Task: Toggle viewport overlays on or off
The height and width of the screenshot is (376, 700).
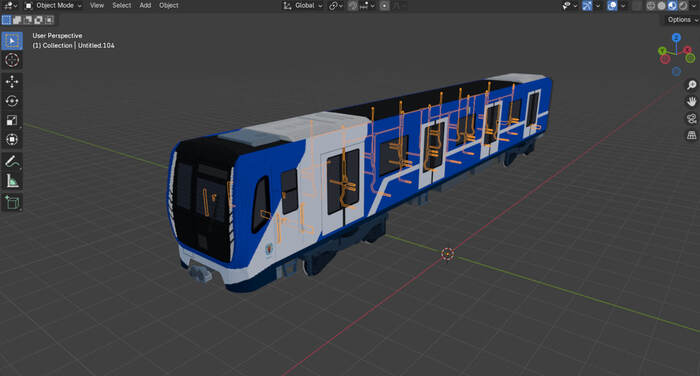Action: pos(612,6)
